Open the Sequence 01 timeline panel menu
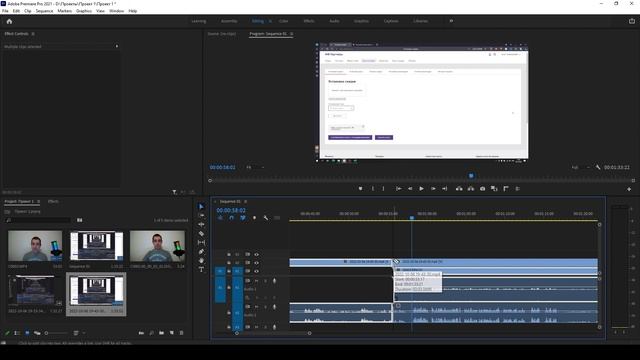Viewport: 640px width, 360px height. [245, 202]
